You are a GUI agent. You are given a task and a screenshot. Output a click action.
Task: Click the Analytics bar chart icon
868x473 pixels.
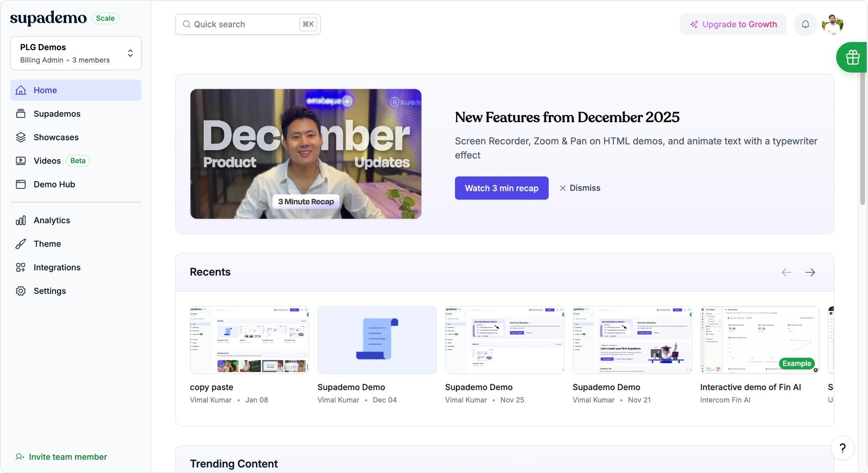(21, 220)
